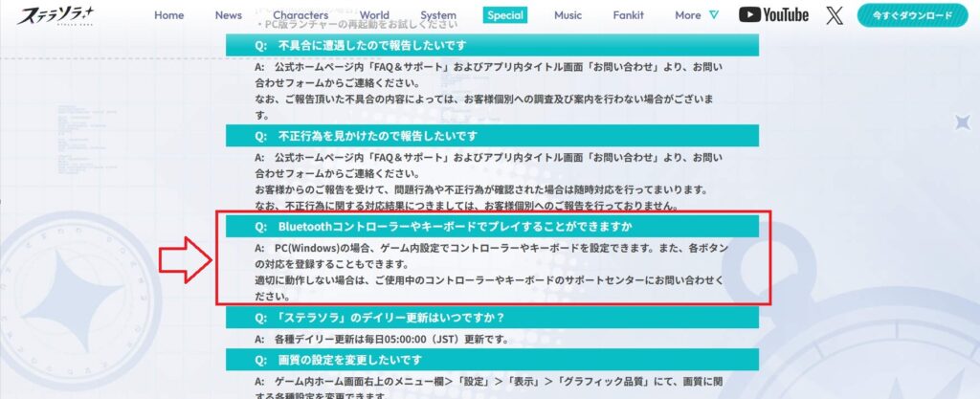Open the X social media icon
The image size is (980, 399).
coord(835,15)
